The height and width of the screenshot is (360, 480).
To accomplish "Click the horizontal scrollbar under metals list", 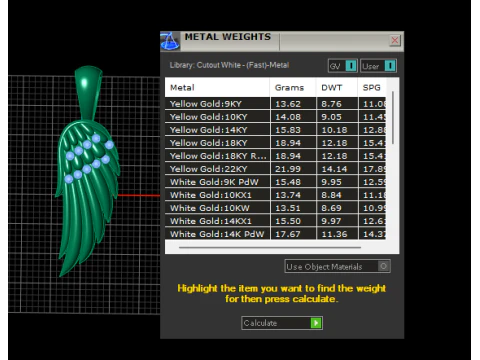I will pyautogui.click(x=270, y=247).
